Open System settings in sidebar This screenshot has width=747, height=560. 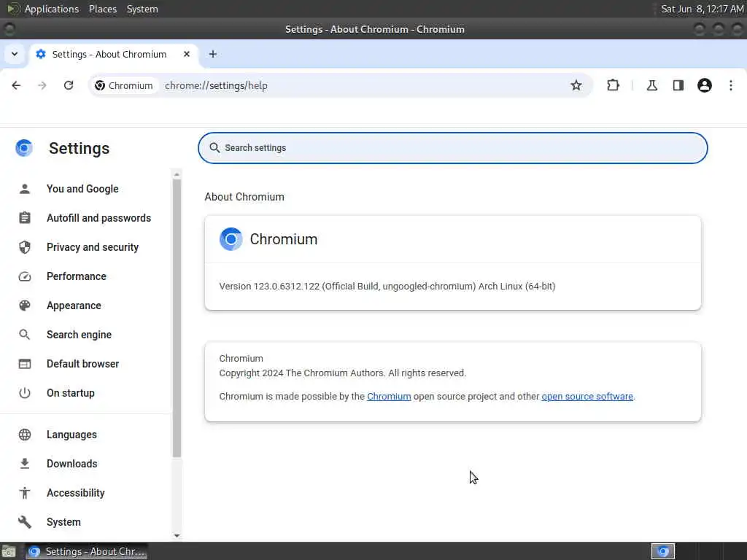click(x=63, y=522)
